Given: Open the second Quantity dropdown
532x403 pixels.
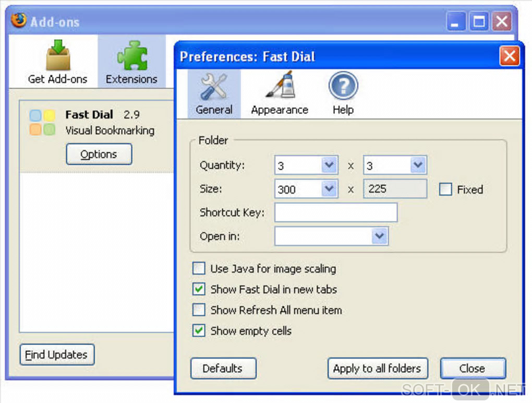Looking at the screenshot, I should pos(418,165).
